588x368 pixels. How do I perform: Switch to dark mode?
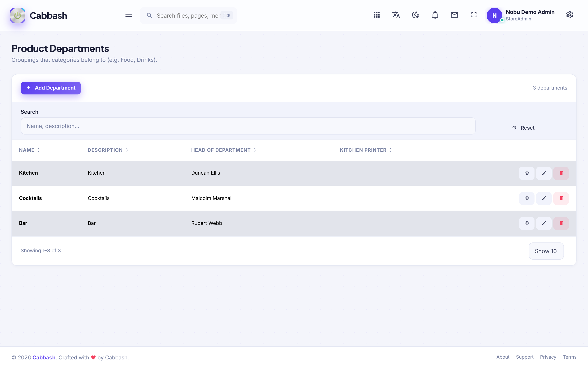pos(415,15)
